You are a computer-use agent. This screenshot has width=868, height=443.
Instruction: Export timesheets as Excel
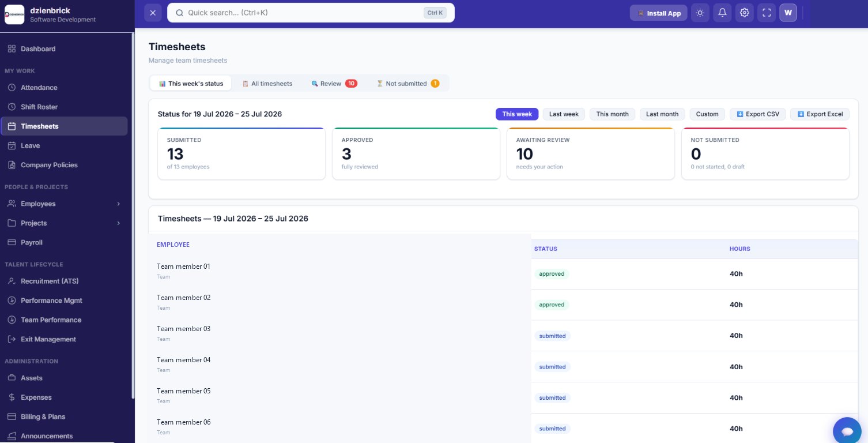point(820,114)
